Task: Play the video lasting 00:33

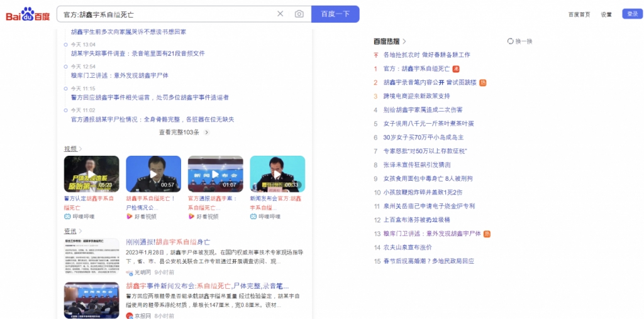Action: click(x=277, y=174)
